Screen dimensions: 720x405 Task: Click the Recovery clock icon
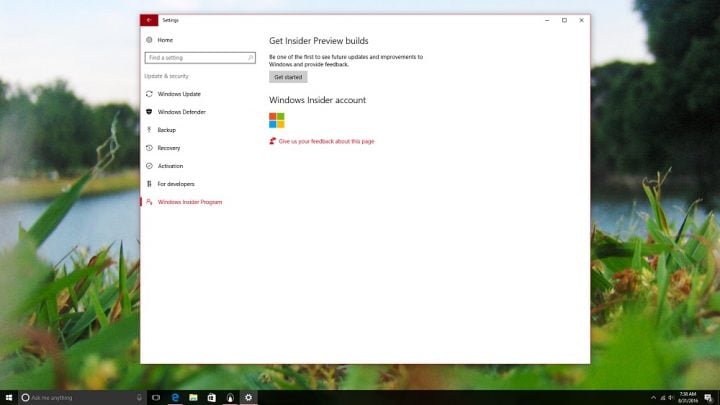tap(149, 148)
